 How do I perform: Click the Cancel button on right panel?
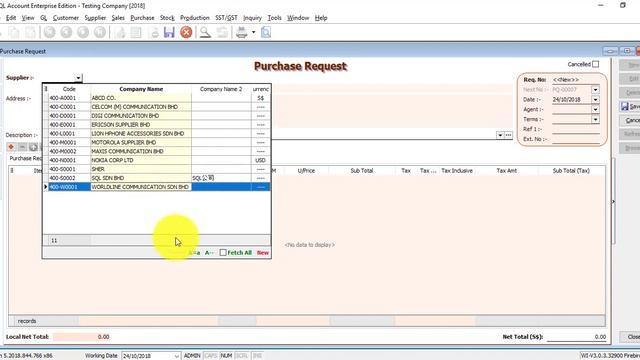tap(630, 120)
